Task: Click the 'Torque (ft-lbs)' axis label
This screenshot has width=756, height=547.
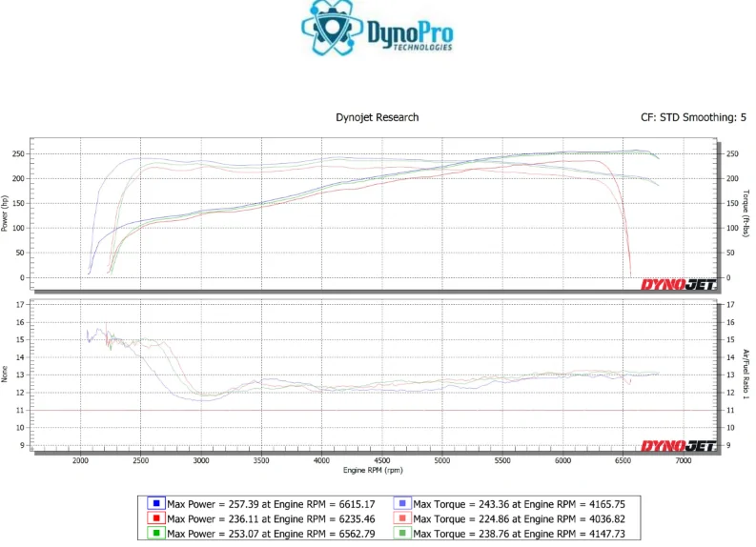Action: [x=746, y=213]
